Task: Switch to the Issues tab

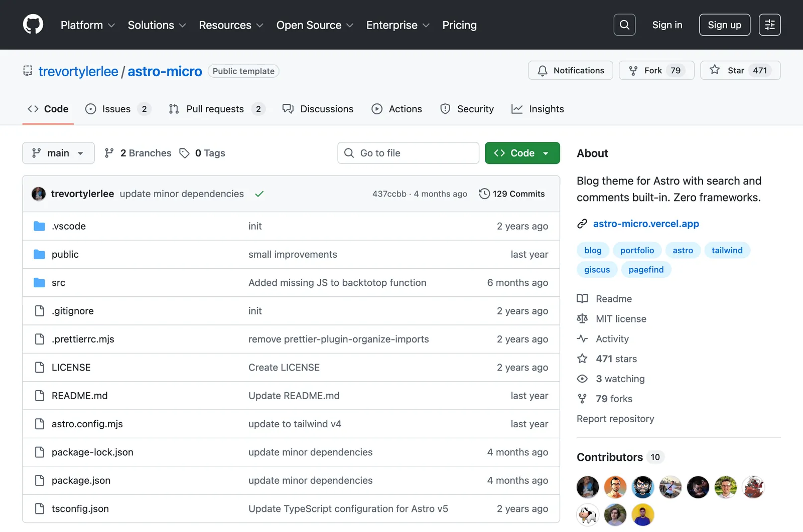Action: coord(118,109)
